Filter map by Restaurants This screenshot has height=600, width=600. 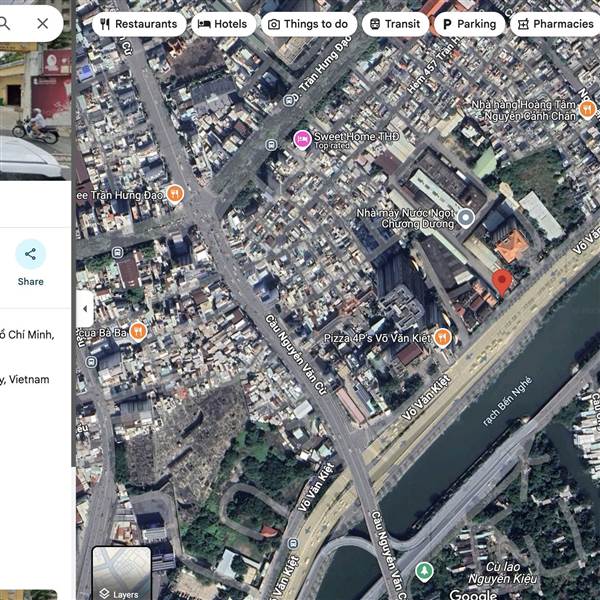[139, 24]
